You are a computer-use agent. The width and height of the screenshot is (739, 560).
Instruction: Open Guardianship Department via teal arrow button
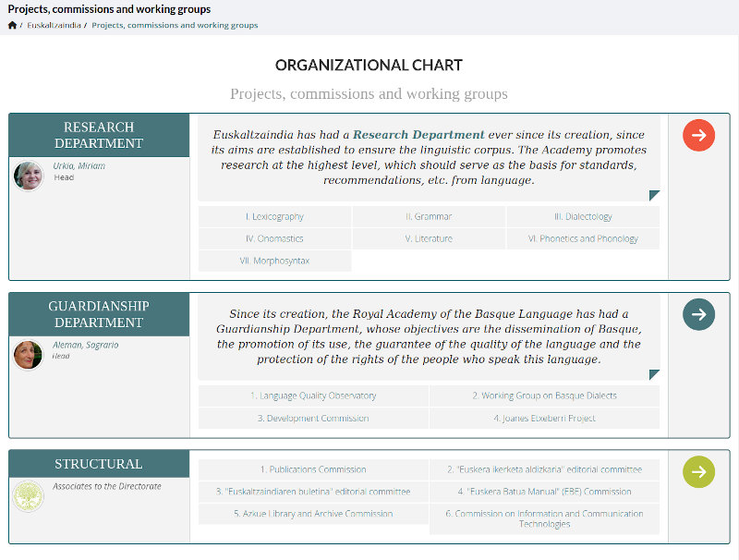pyautogui.click(x=698, y=314)
